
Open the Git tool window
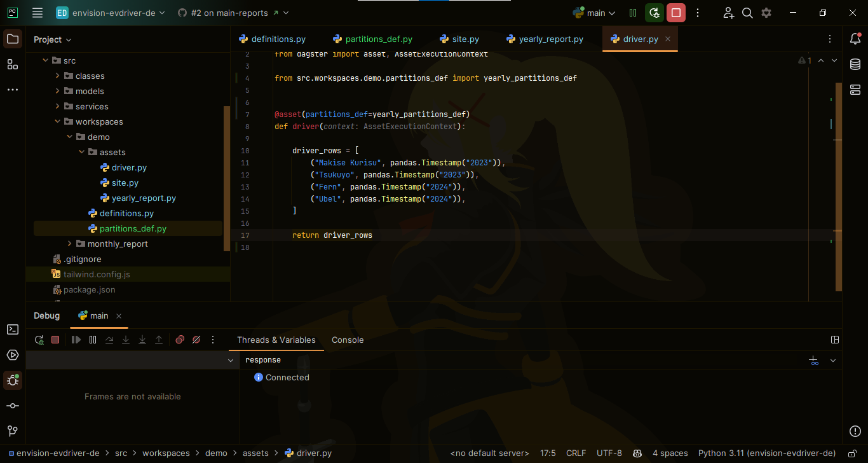point(13,431)
